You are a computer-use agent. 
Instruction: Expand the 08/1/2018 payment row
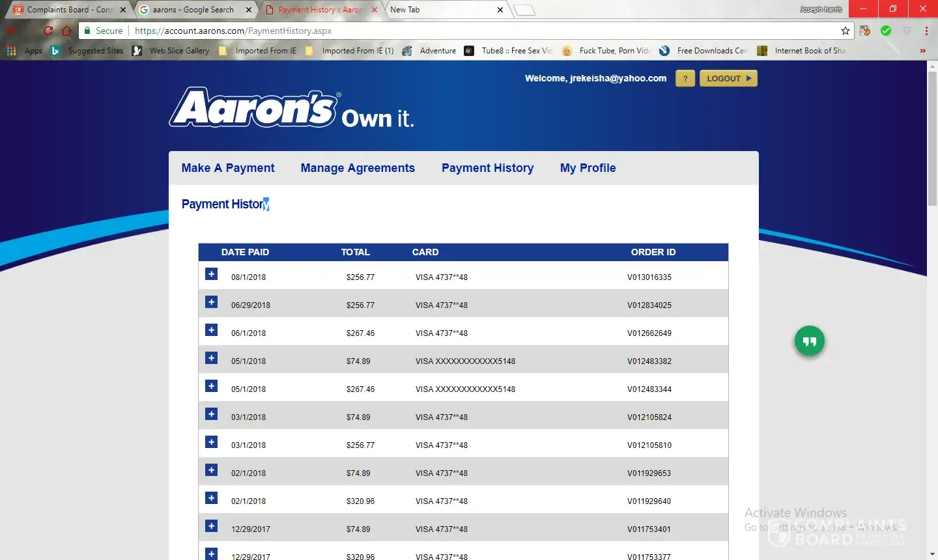tap(211, 274)
